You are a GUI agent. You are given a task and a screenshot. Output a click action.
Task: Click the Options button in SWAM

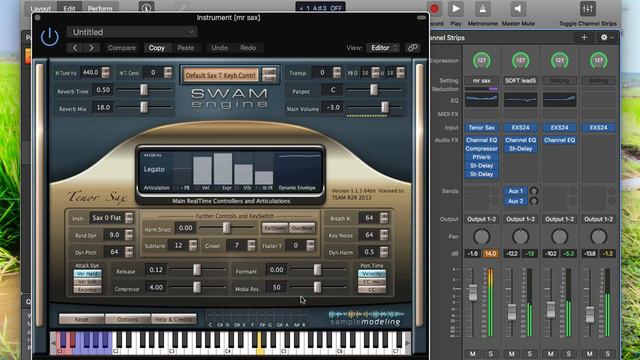click(x=128, y=319)
